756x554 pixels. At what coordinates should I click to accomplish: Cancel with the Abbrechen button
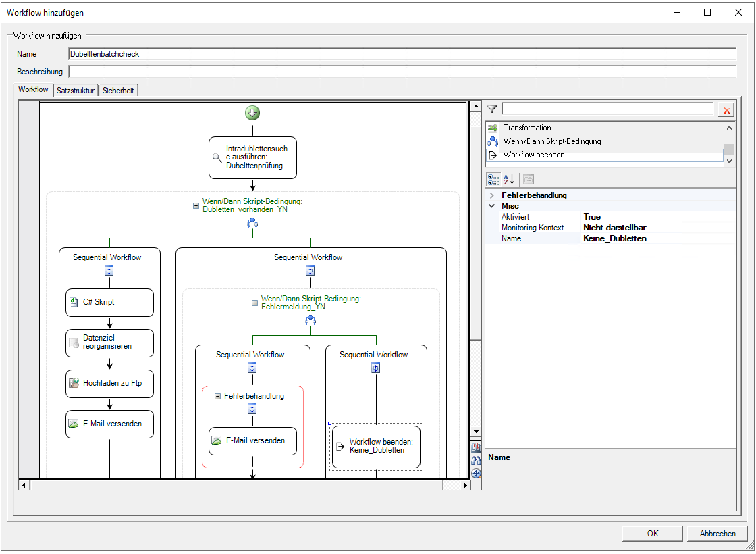(x=718, y=533)
